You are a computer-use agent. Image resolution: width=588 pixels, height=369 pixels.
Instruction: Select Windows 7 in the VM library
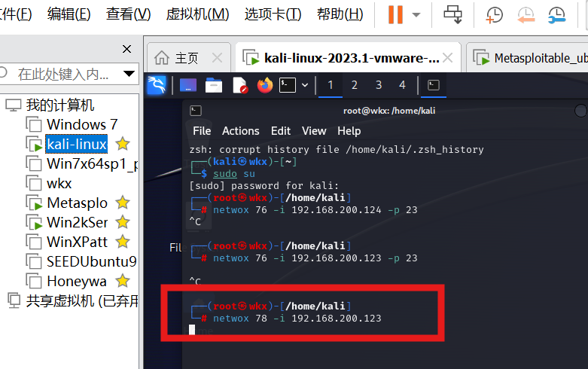82,124
